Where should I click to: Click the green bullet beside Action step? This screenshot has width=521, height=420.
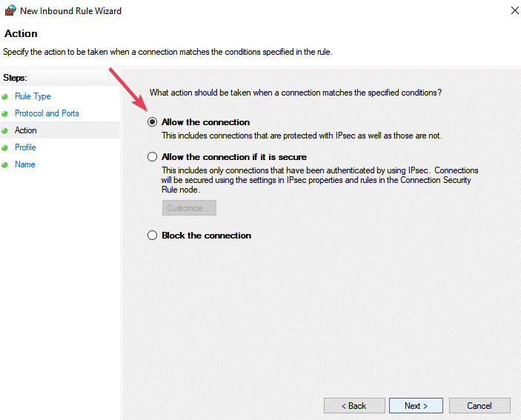point(5,130)
